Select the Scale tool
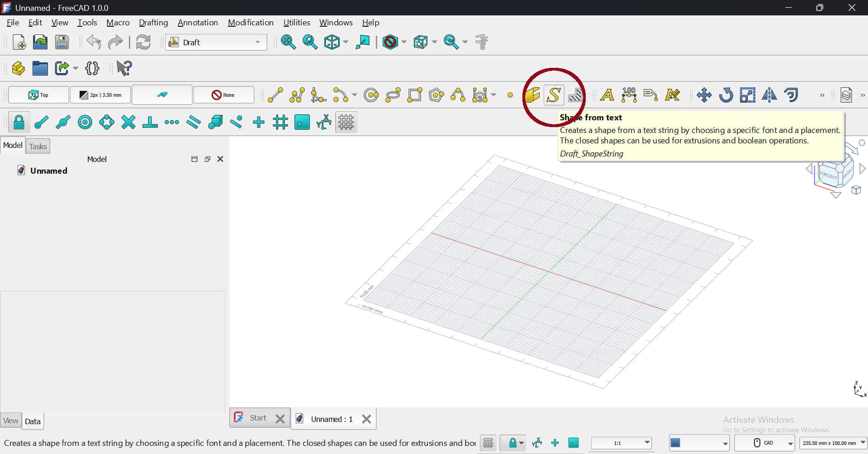The image size is (868, 454). click(x=748, y=95)
